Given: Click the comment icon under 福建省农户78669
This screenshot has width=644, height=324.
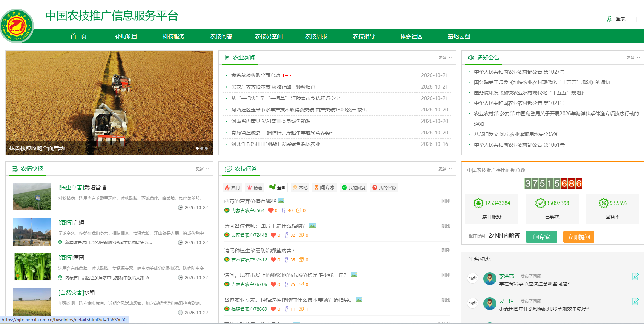Looking at the screenshot, I should 301,309.
